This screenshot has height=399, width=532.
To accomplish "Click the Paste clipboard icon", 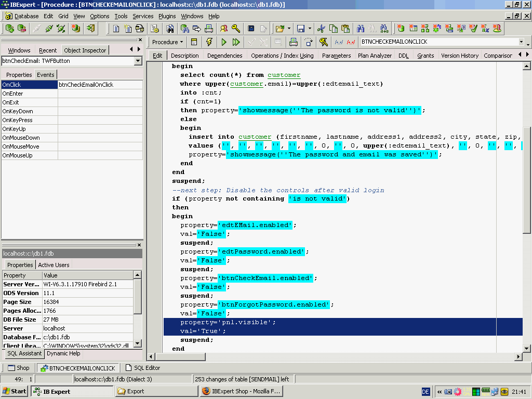I will tap(345, 29).
